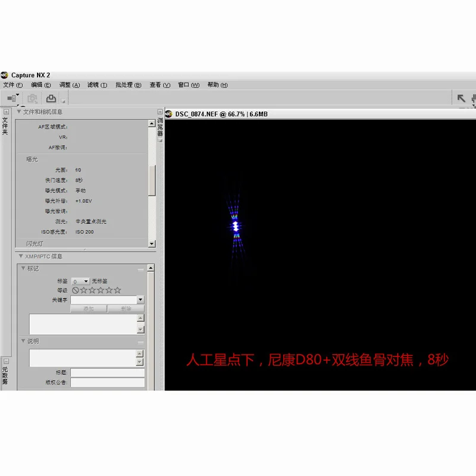Open the 批处理 (B) menu

129,85
